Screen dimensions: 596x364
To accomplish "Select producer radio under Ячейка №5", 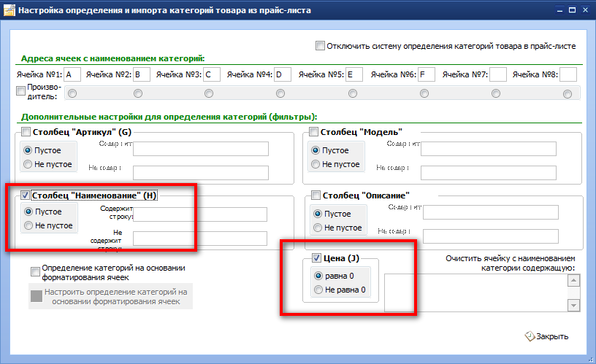I will [x=353, y=93].
